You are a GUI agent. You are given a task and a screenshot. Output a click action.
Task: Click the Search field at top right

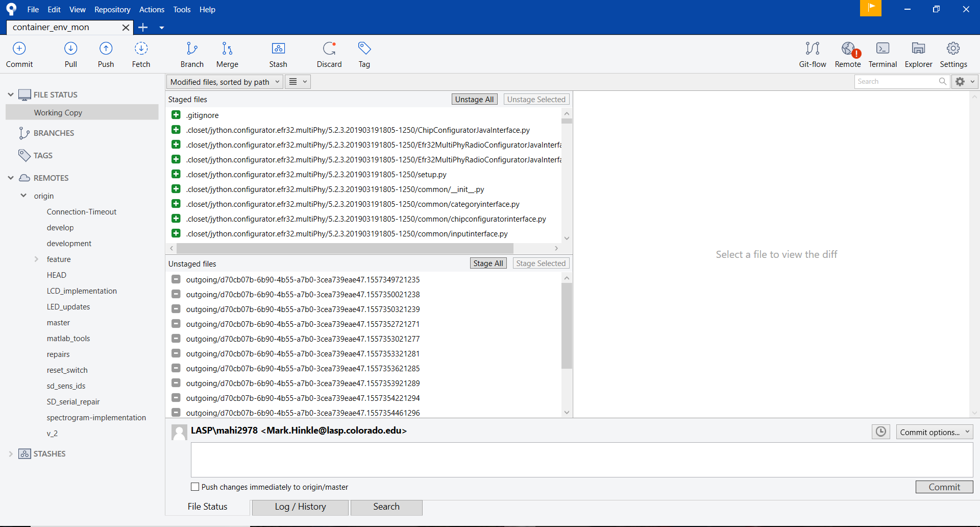pos(901,82)
